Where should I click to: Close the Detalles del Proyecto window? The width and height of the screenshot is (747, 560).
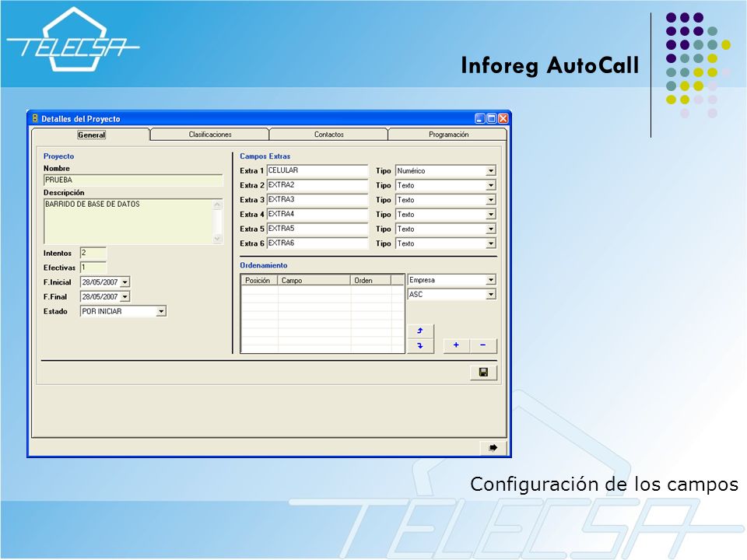tap(503, 118)
